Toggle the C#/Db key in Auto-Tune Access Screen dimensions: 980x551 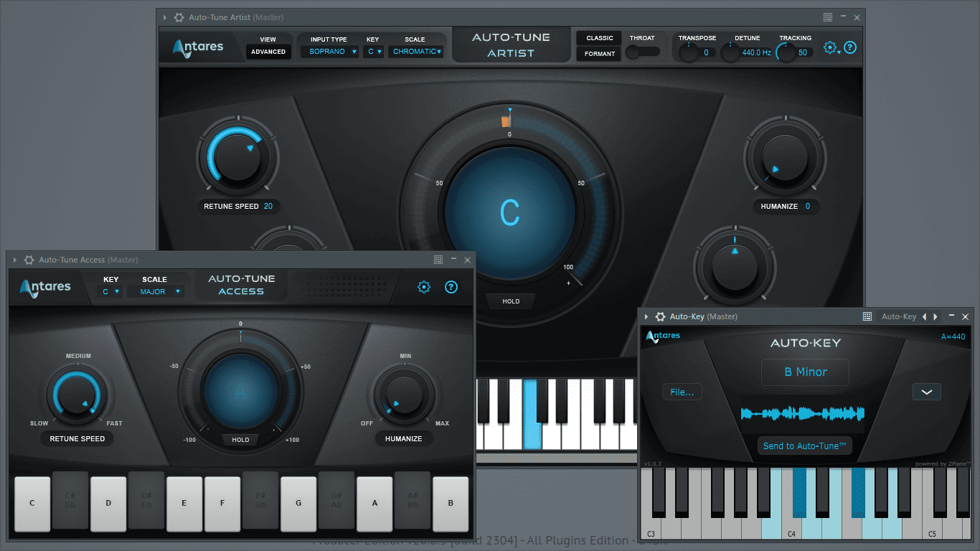click(x=70, y=499)
